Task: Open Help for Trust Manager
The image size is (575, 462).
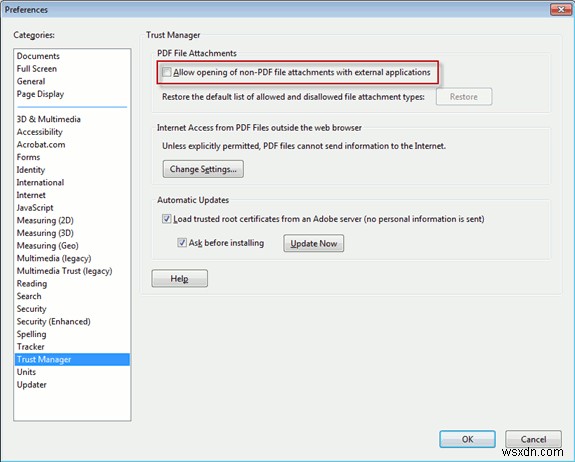Action: pyautogui.click(x=180, y=279)
